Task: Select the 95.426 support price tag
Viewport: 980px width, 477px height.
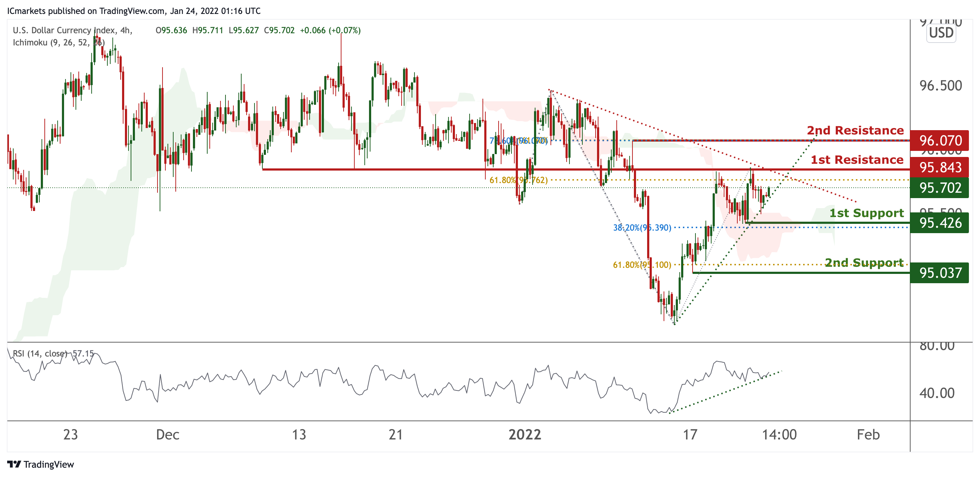Action: (940, 223)
